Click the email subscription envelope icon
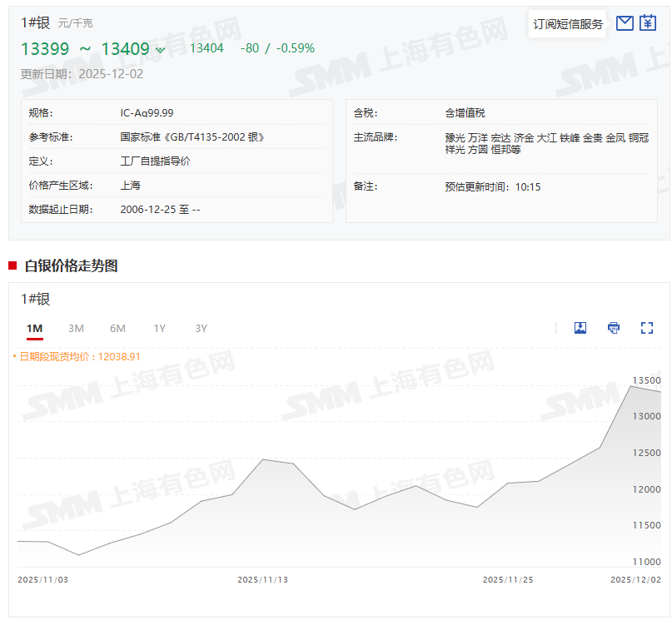This screenshot has width=672, height=625. point(625,23)
